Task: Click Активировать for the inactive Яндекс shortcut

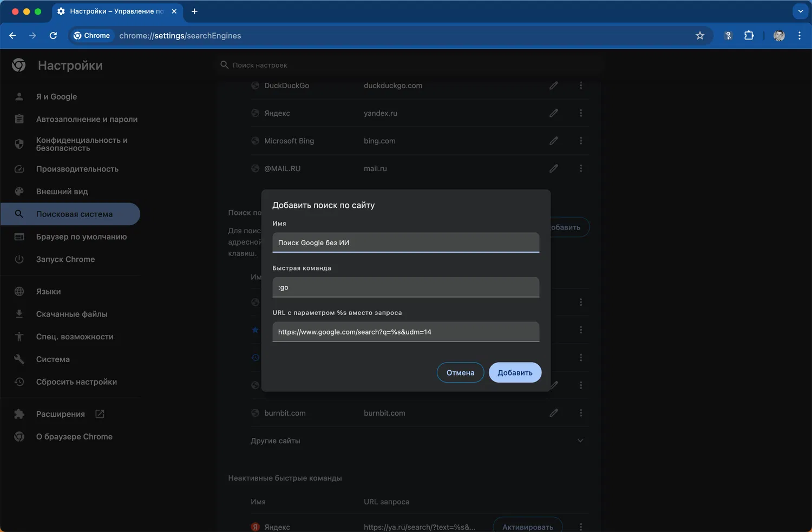Action: tap(528, 527)
